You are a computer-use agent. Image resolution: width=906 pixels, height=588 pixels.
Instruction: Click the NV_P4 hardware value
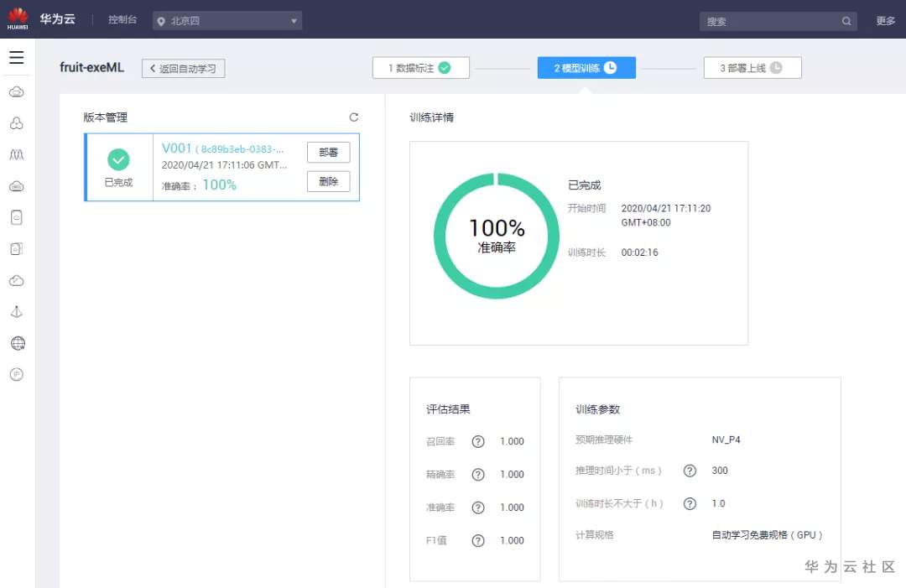tap(726, 440)
